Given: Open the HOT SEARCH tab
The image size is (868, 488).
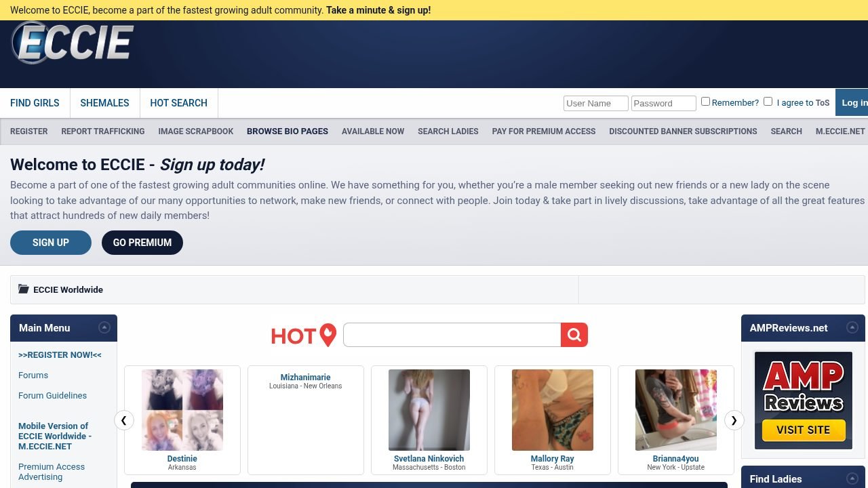Looking at the screenshot, I should pos(179,103).
